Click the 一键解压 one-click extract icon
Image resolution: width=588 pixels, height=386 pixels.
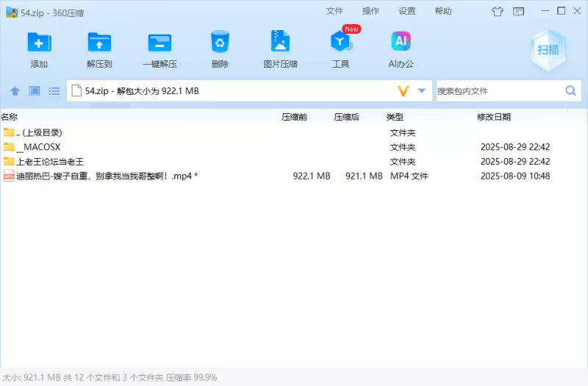159,43
